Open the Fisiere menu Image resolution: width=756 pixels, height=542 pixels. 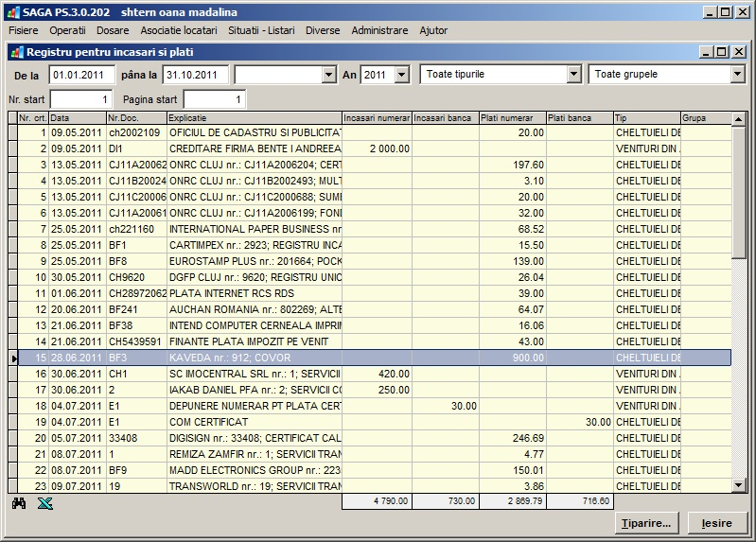click(23, 30)
